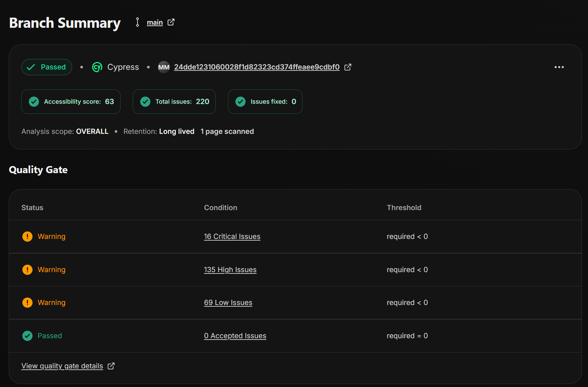Viewport: 588px width, 387px height.
Task: Click warning icon in Critical Issues row
Action: (27, 237)
